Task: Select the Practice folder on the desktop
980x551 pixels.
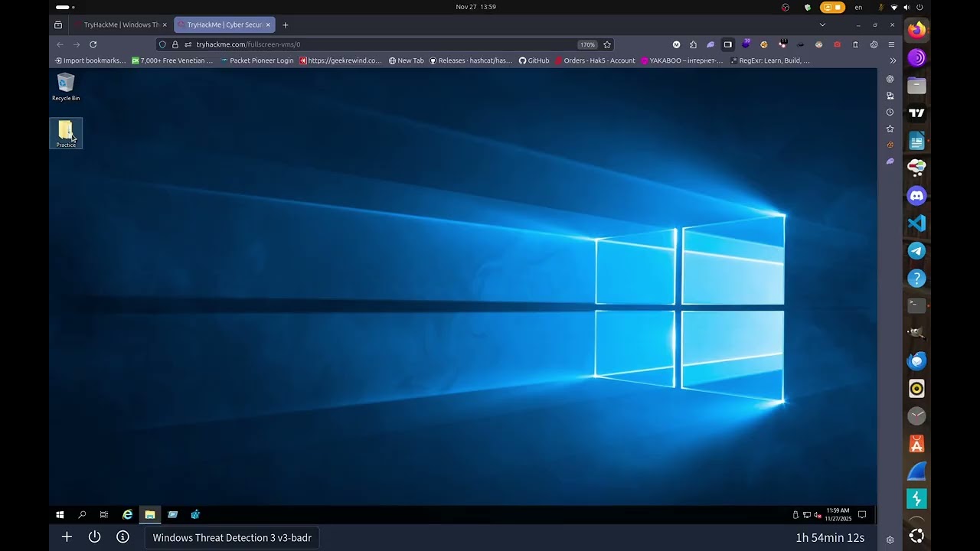Action: point(66,134)
